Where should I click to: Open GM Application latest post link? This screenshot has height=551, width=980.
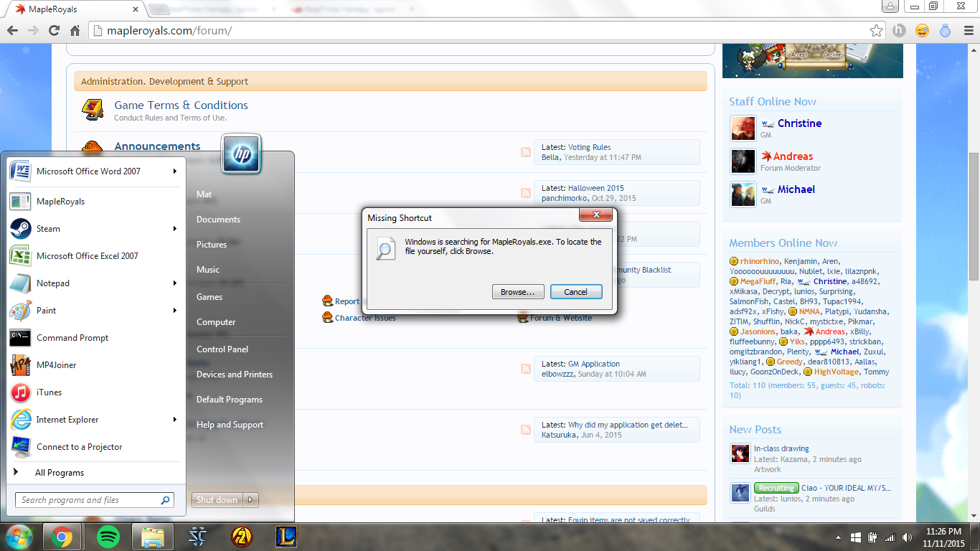pos(593,364)
